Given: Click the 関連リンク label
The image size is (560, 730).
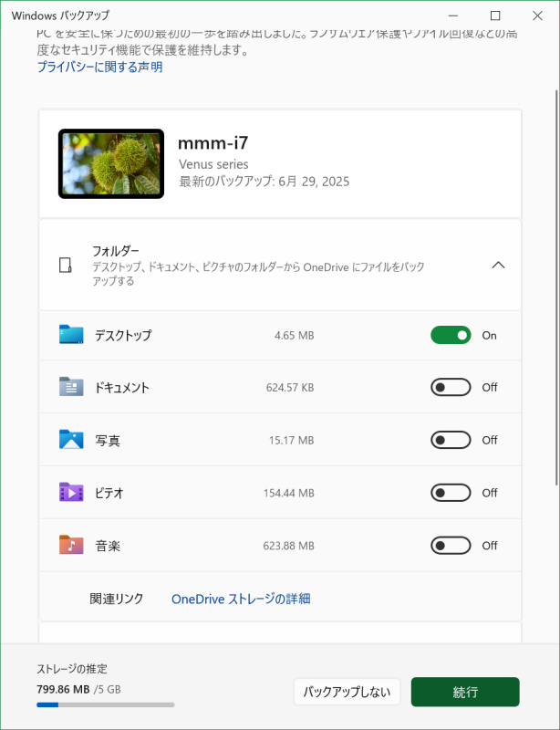Looking at the screenshot, I should click(x=117, y=599).
